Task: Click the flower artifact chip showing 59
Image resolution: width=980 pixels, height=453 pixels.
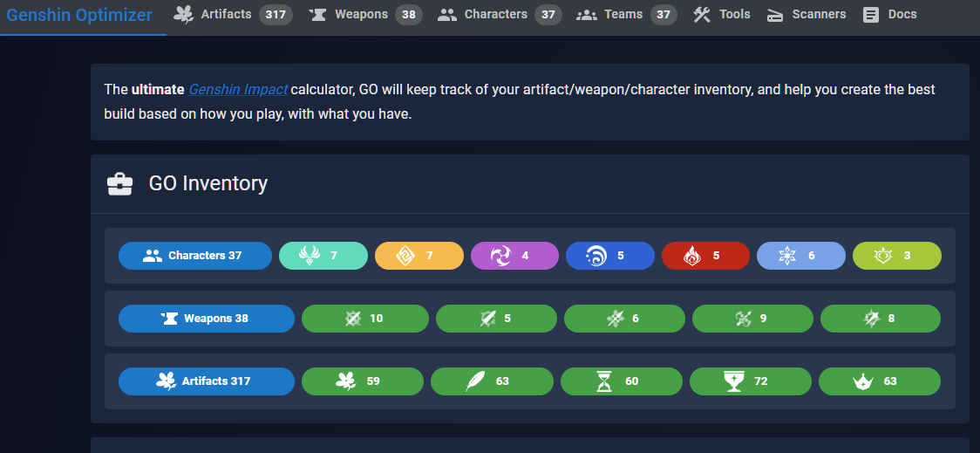Action: [363, 381]
